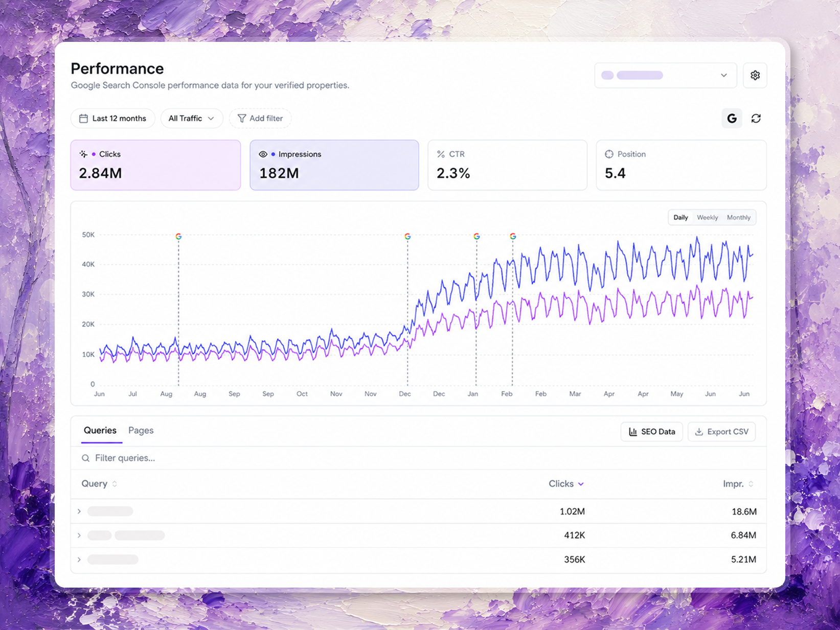Open the Last 12 months date range
The image size is (840, 630).
113,119
